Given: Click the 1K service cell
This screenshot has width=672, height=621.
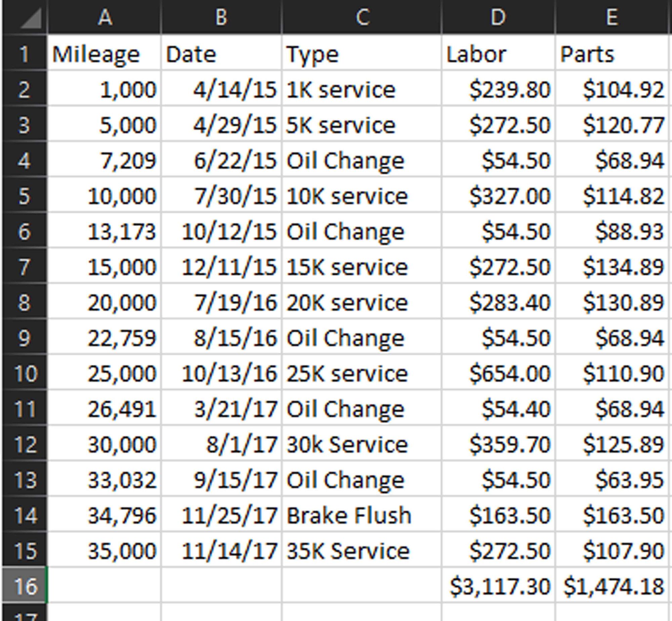Looking at the screenshot, I should [x=362, y=90].
